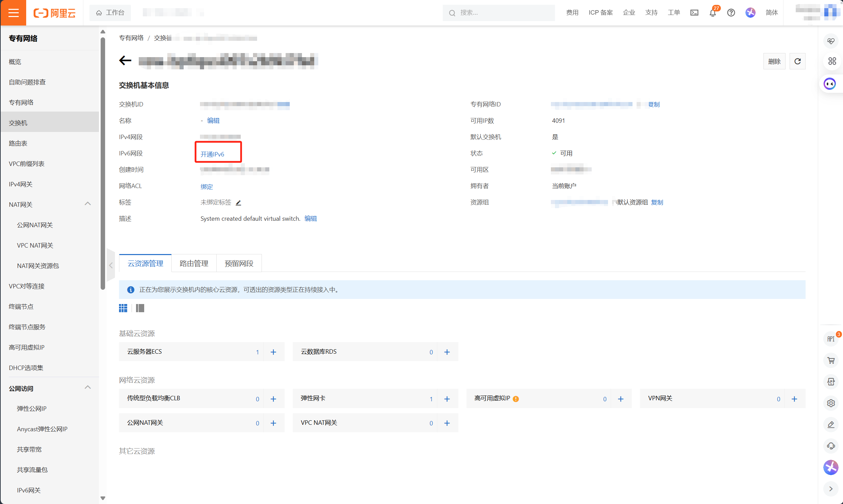Open the hamburger navigation menu

tap(13, 13)
